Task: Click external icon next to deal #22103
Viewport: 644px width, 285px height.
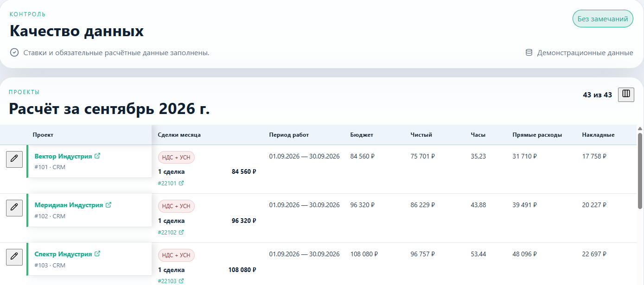Action: [181, 281]
